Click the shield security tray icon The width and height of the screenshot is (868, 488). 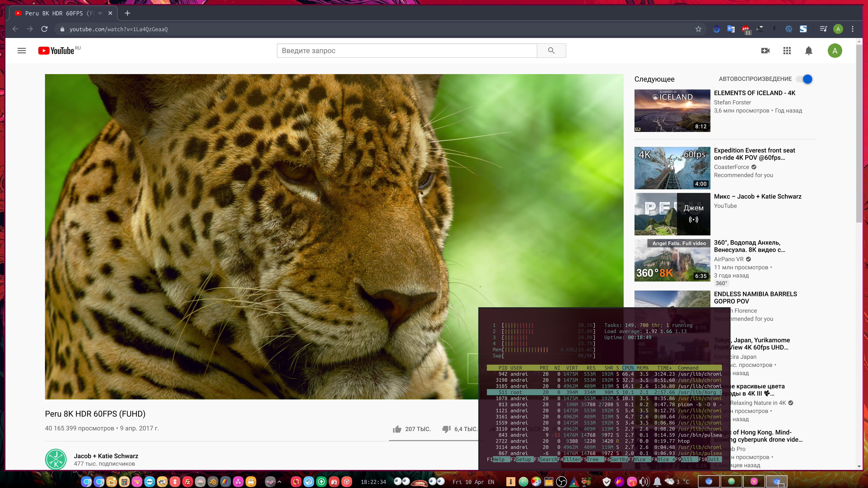606,482
